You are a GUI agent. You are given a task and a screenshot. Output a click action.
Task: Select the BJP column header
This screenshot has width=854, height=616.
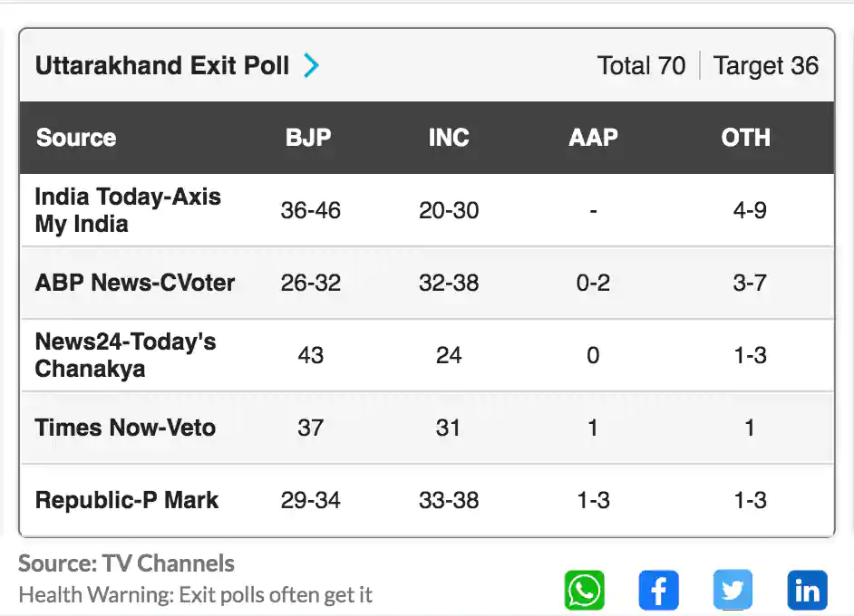[308, 137]
